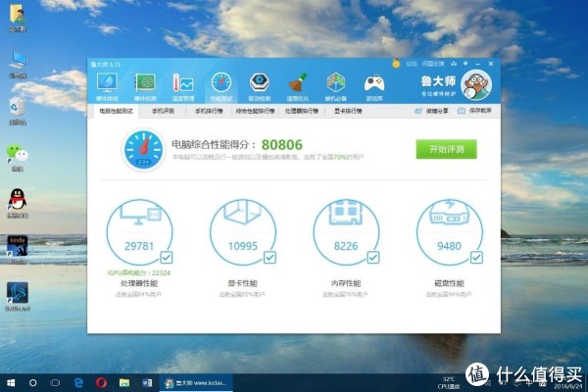Click the disk score circle 9480

449,232
